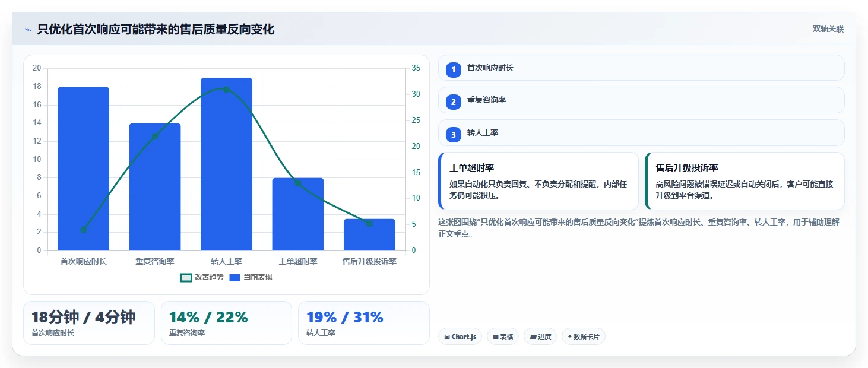Click the 当前表现 legend color swatch
The image size is (868, 368).
(235, 277)
